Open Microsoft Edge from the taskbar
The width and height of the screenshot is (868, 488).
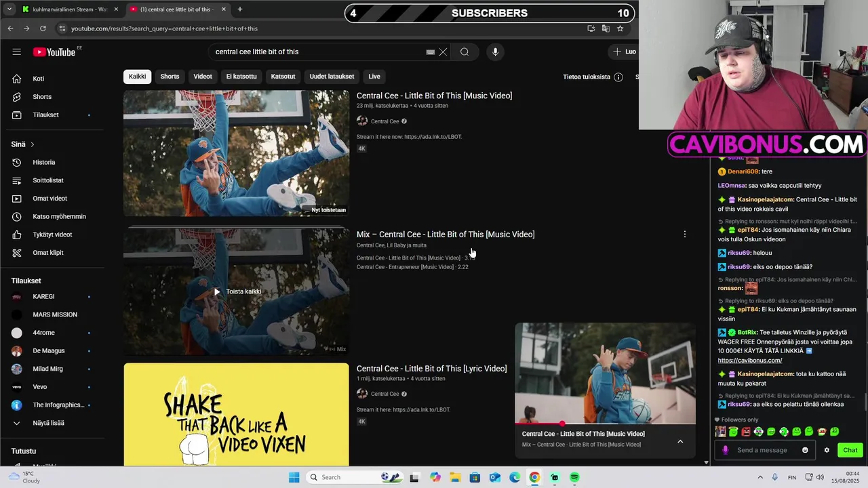[x=515, y=477]
